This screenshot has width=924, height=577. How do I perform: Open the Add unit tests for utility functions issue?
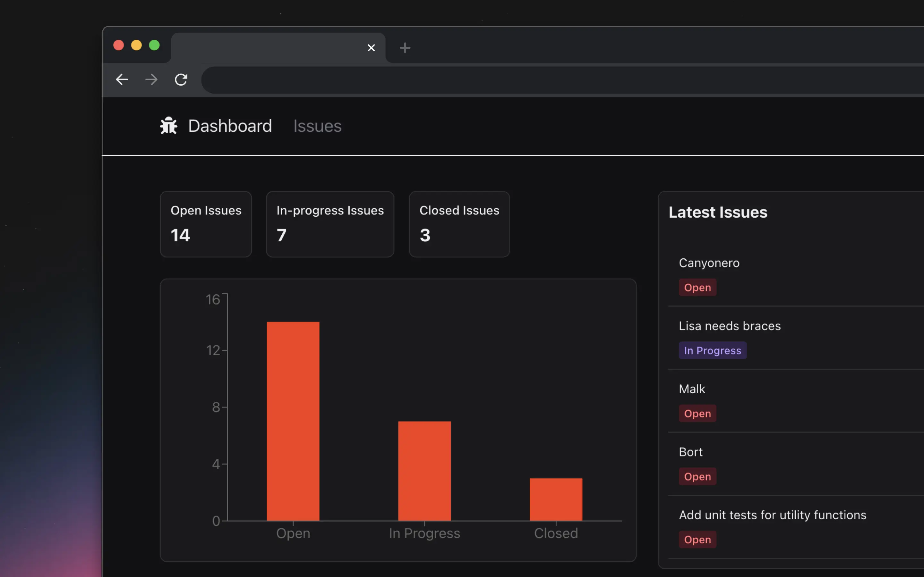pyautogui.click(x=773, y=515)
